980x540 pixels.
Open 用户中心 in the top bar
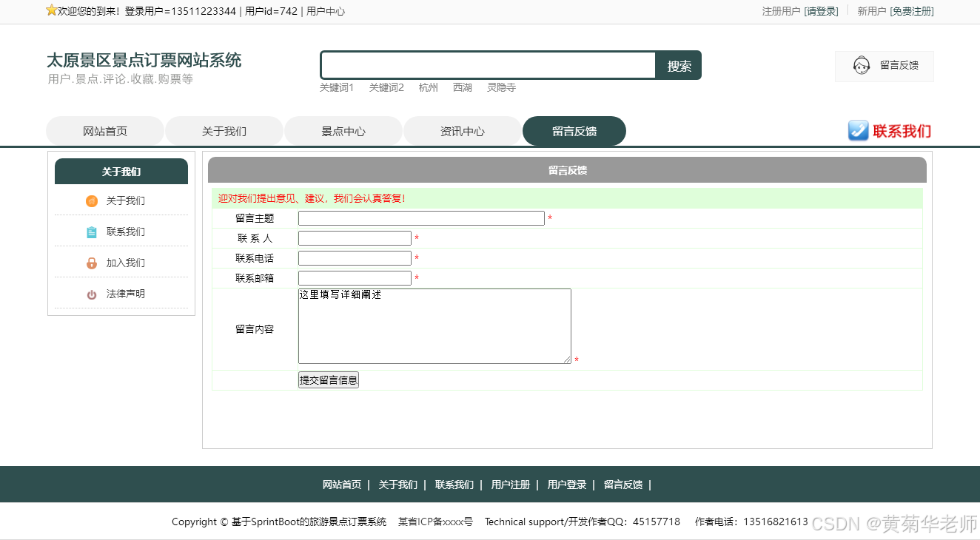(326, 11)
